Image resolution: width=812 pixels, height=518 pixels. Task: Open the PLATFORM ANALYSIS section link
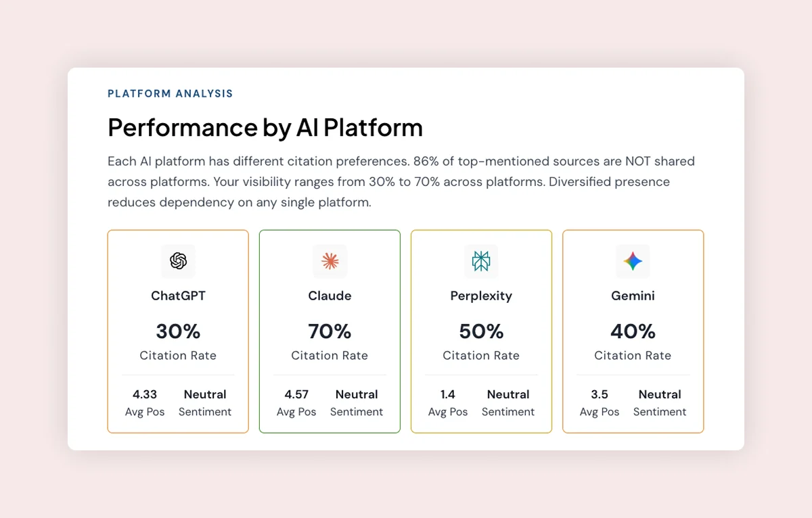click(x=170, y=93)
